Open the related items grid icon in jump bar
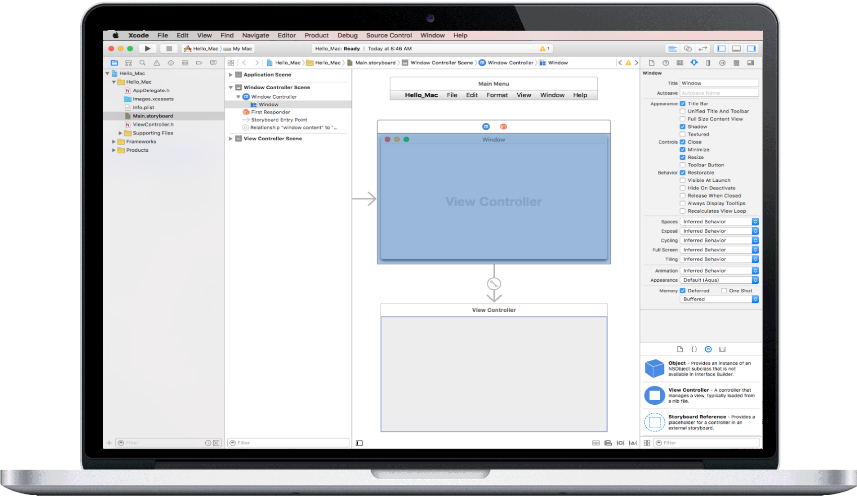857x504 pixels. (x=231, y=63)
